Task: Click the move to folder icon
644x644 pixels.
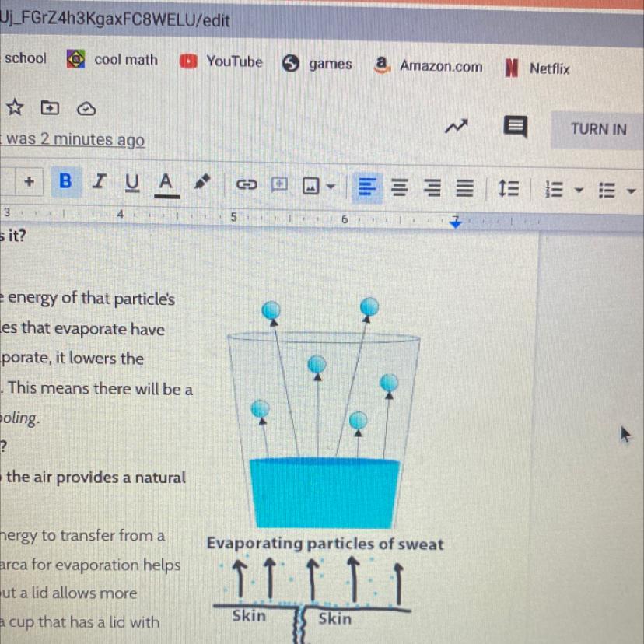Action: 50,108
